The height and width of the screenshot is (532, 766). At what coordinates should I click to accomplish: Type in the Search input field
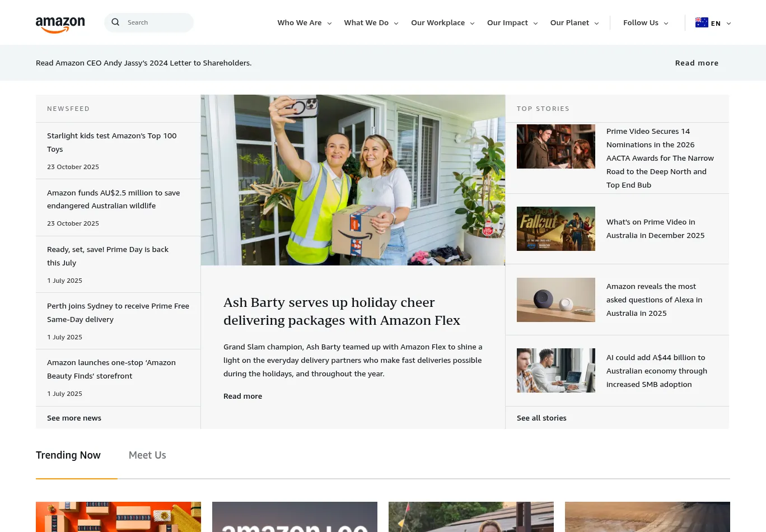(x=157, y=22)
